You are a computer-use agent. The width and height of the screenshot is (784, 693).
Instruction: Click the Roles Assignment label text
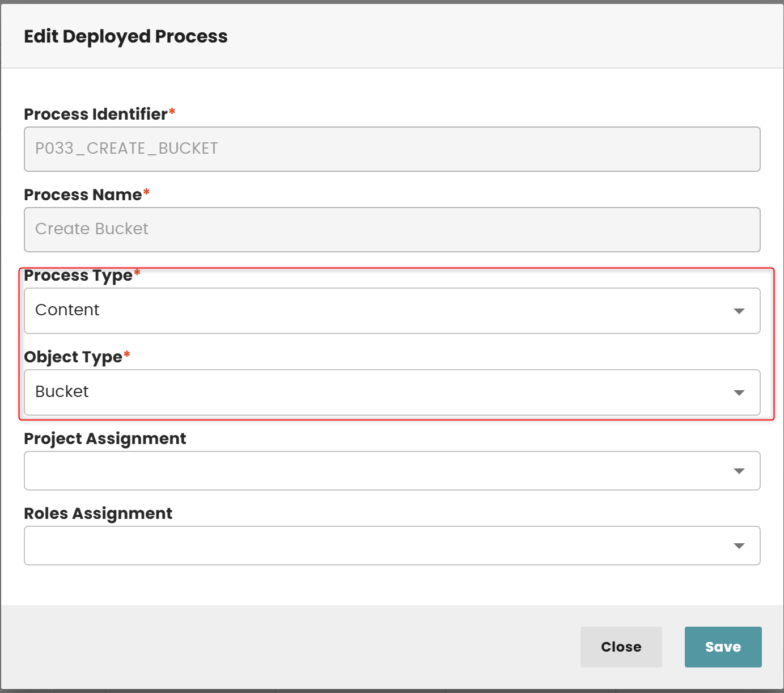coord(98,513)
